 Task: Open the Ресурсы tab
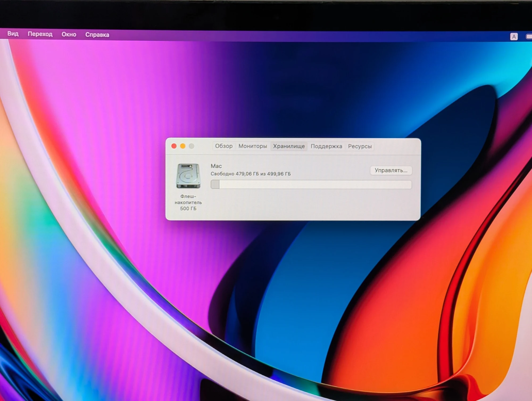coord(360,146)
